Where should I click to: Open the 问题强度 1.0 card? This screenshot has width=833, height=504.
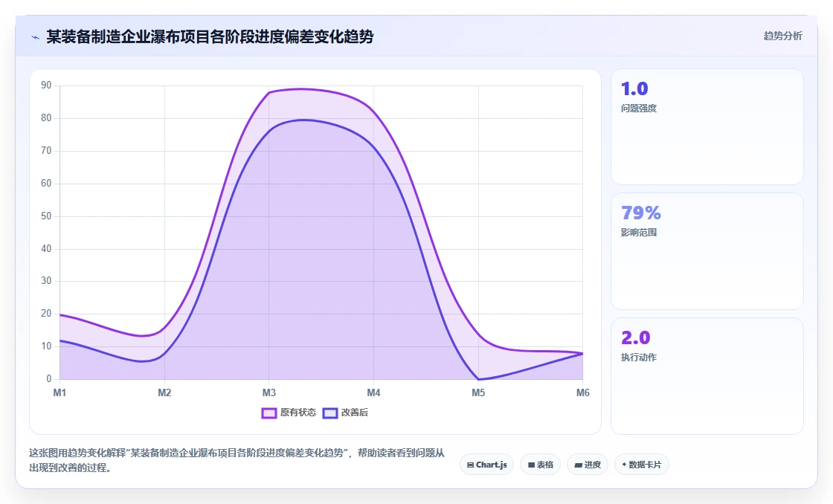[x=707, y=127]
